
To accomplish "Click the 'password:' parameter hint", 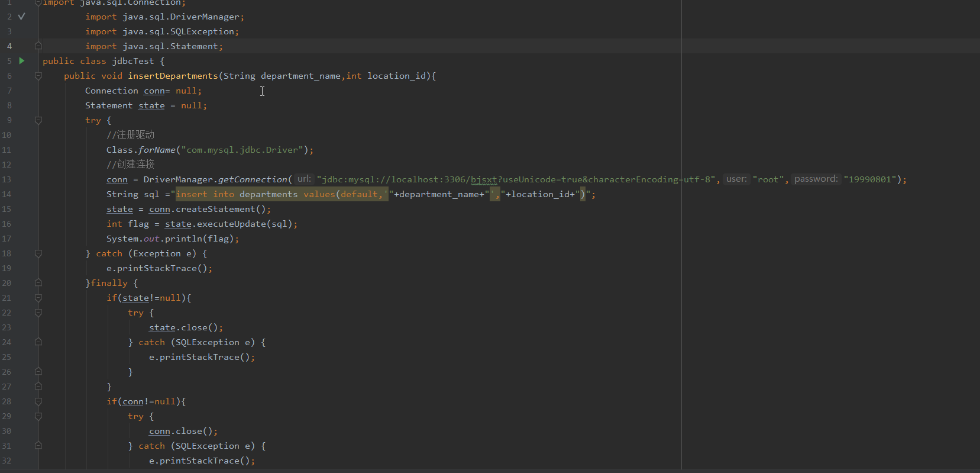I will click(816, 179).
